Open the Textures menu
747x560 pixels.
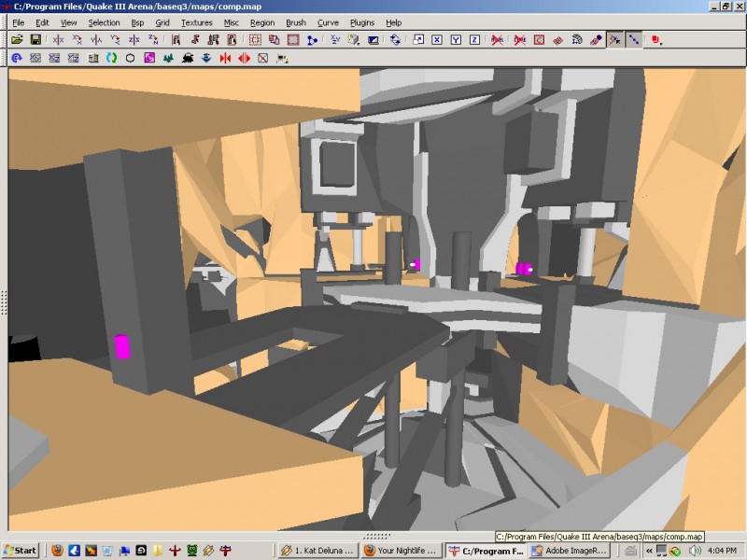click(x=196, y=22)
